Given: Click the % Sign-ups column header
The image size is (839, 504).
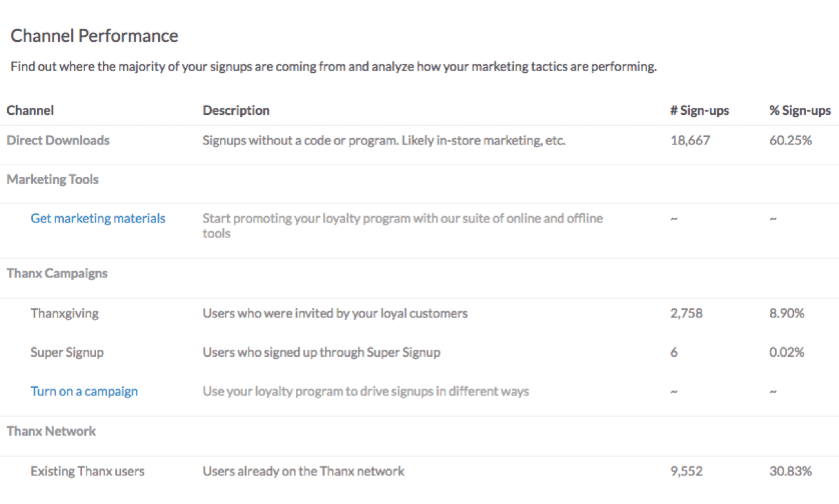Looking at the screenshot, I should tap(800, 110).
